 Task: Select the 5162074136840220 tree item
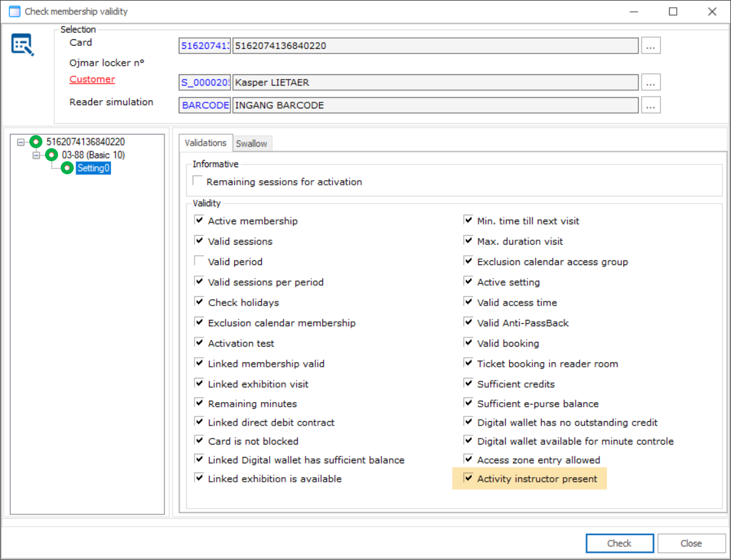[86, 142]
